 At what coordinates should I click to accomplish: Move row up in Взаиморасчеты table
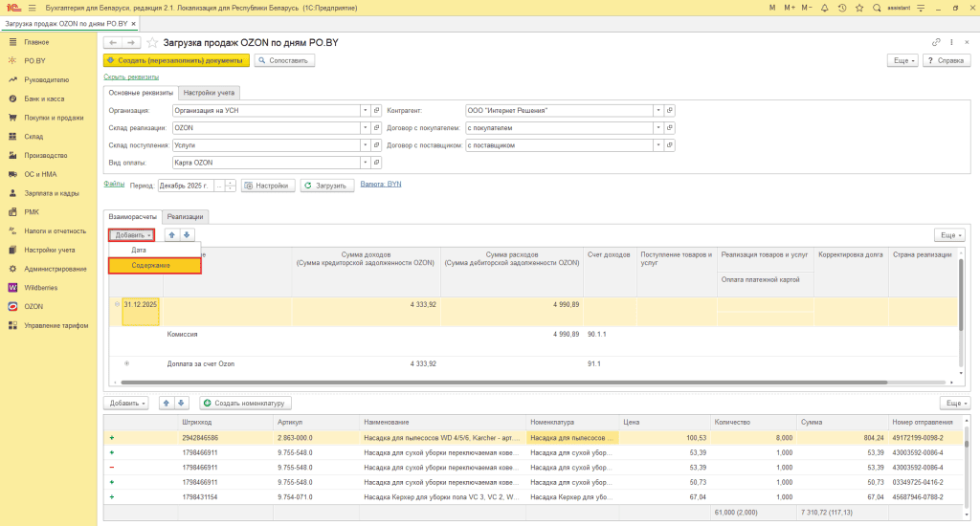(x=172, y=235)
